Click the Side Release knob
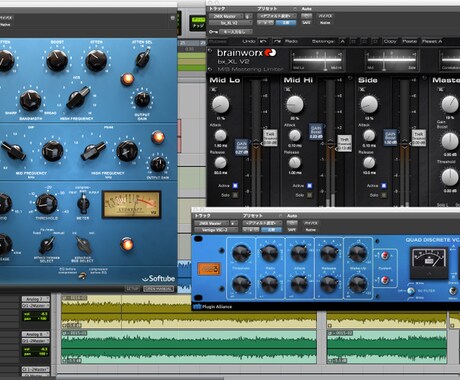The width and height of the screenshot is (460, 380). point(369,163)
